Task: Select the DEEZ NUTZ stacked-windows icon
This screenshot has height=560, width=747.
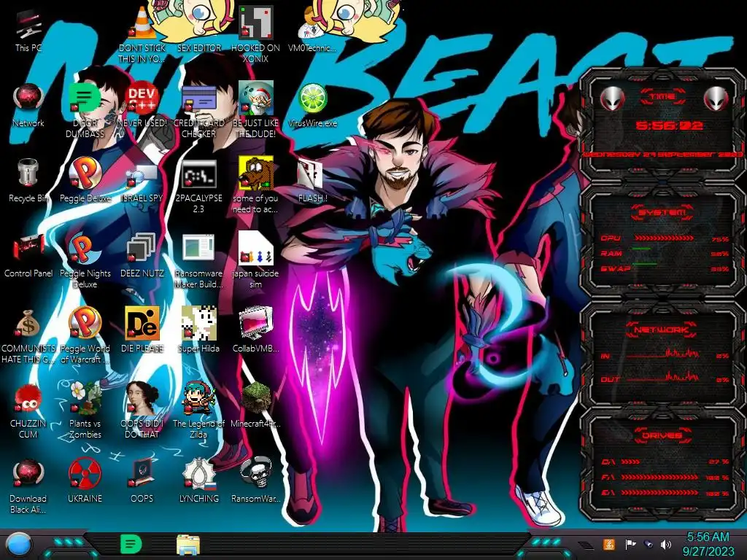Action: (x=142, y=255)
